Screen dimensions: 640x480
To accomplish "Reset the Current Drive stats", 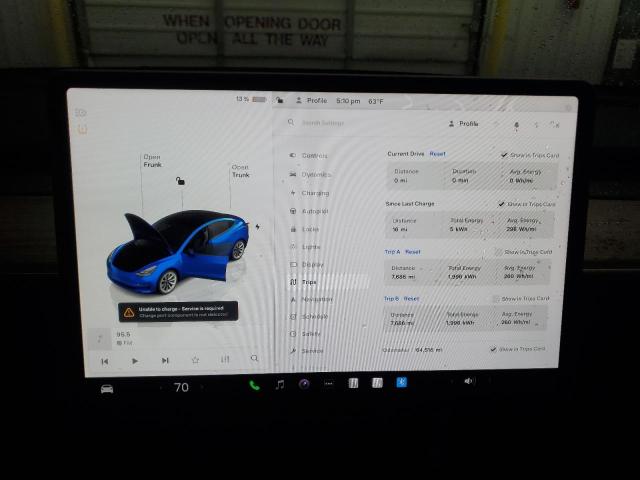I will coord(437,154).
